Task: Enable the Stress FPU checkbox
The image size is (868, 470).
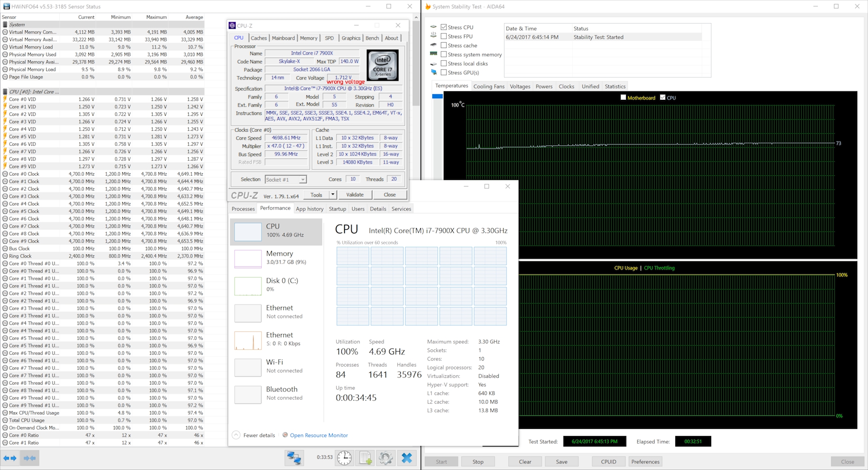Action: click(444, 36)
